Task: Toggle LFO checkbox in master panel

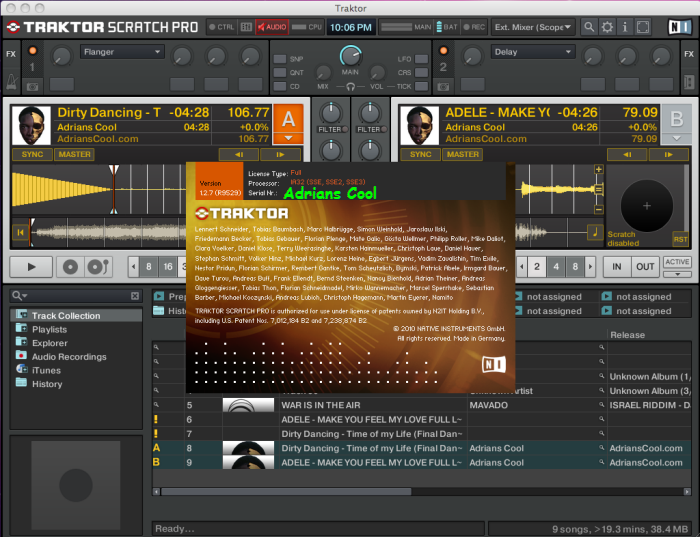Action: point(421,59)
